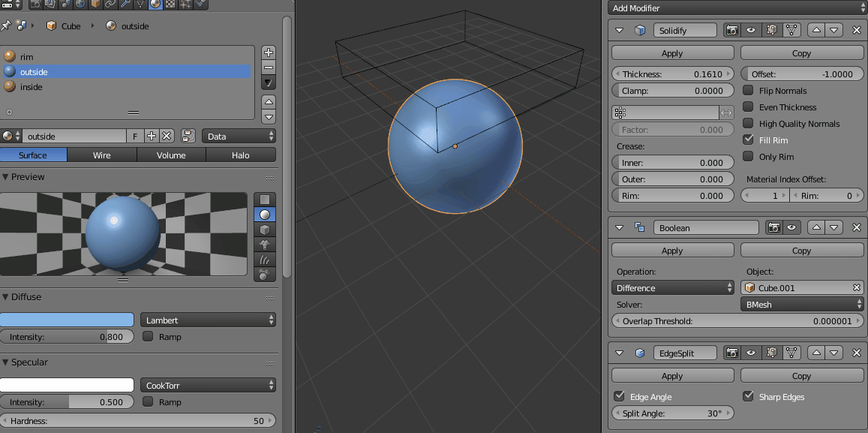Collapse the Diffuse panel

tap(5, 296)
